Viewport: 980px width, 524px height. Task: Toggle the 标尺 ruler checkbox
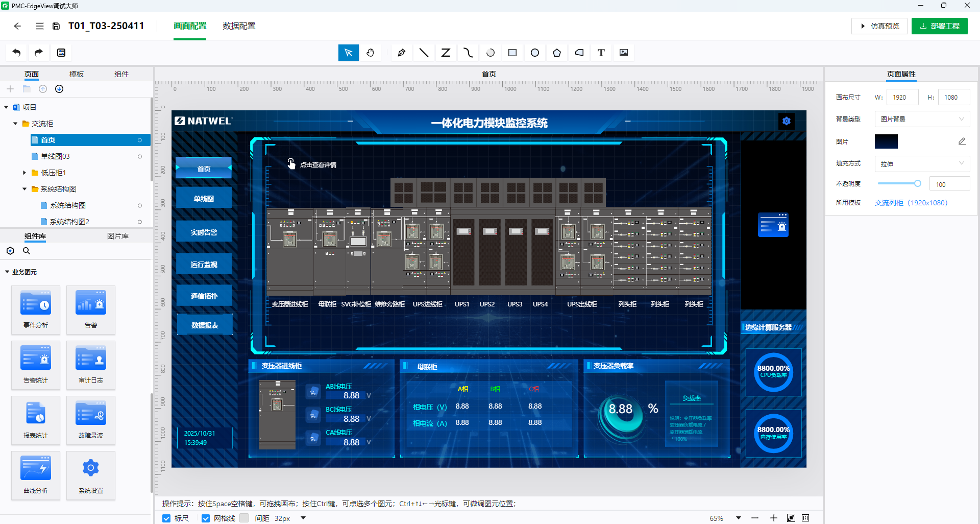[166, 518]
